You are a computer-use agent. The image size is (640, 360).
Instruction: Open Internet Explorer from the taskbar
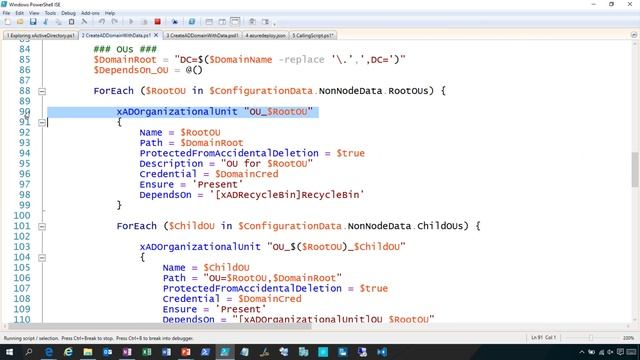68,352
